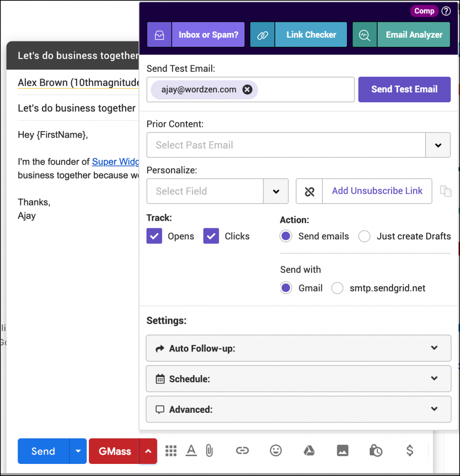Click the Send Test Email button
This screenshot has width=460, height=476.
coord(404,89)
